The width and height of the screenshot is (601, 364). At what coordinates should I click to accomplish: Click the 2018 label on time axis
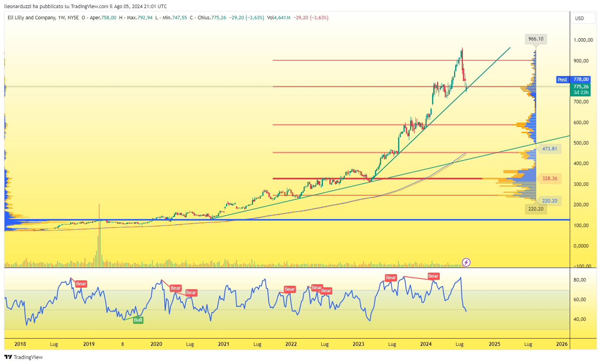pyautogui.click(x=20, y=344)
